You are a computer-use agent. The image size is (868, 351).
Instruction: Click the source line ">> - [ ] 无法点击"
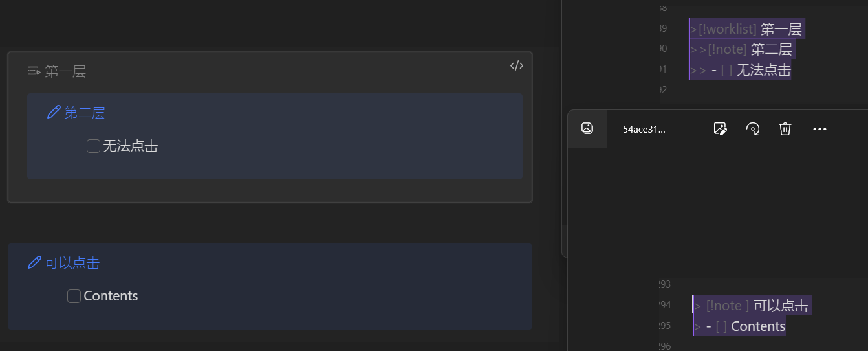[x=741, y=69]
